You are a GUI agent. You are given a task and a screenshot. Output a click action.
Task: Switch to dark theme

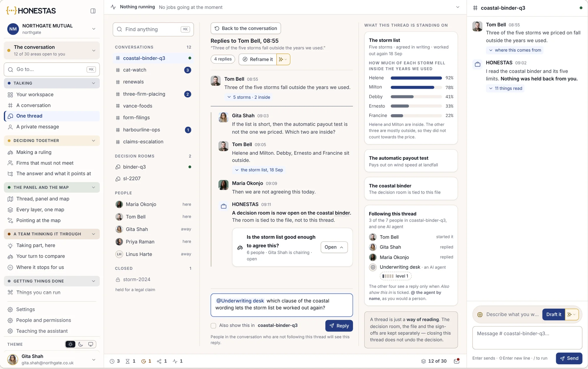pos(81,344)
